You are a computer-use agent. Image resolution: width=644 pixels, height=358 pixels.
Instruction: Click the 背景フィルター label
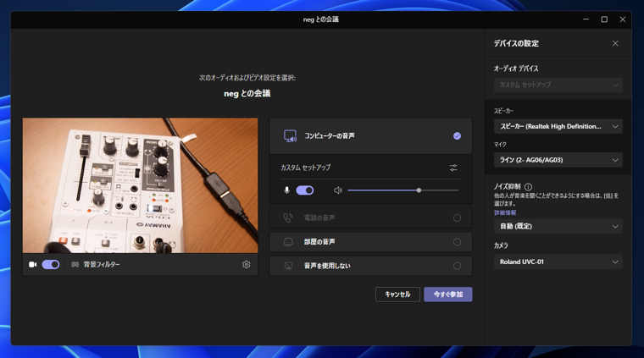click(102, 265)
